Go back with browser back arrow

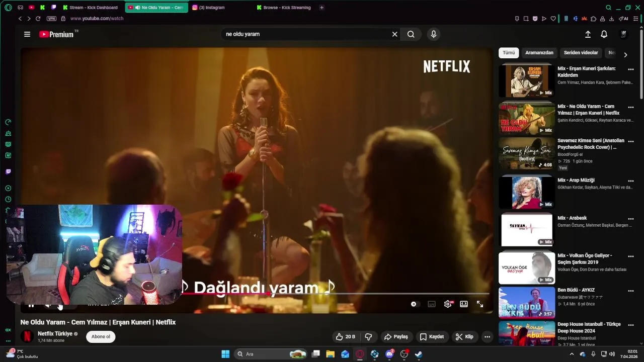point(20,19)
